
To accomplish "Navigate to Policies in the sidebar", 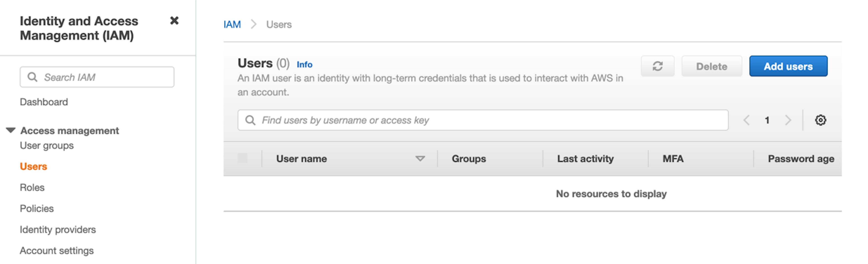I will tap(37, 208).
